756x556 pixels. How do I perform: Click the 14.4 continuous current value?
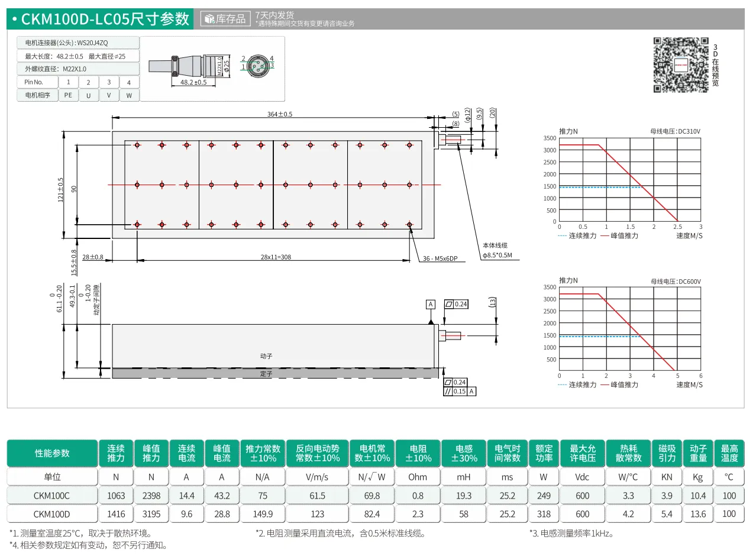tap(187, 495)
